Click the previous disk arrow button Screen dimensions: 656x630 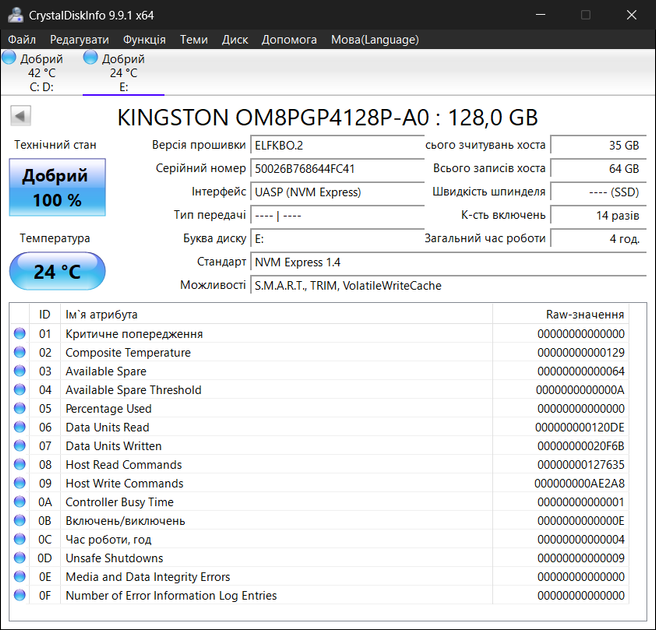[20, 116]
